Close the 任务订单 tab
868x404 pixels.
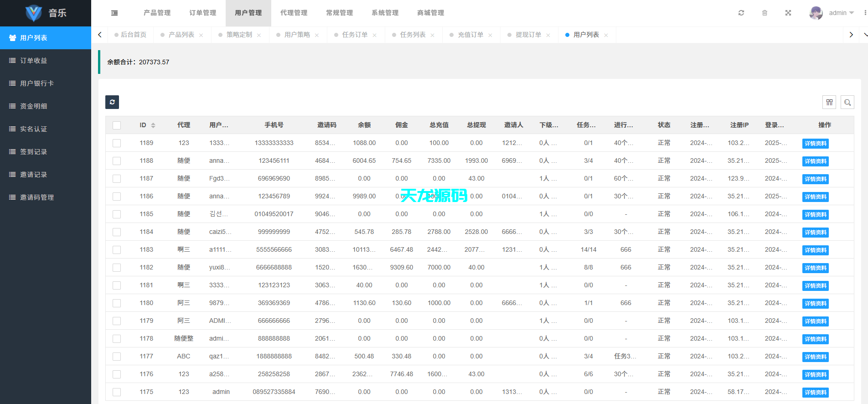[375, 35]
